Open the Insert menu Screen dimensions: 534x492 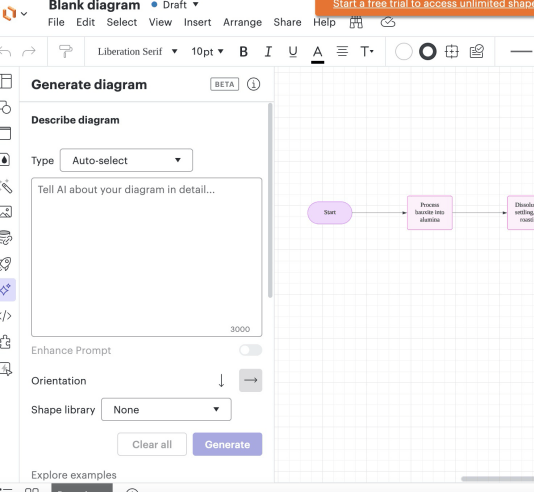coord(198,22)
